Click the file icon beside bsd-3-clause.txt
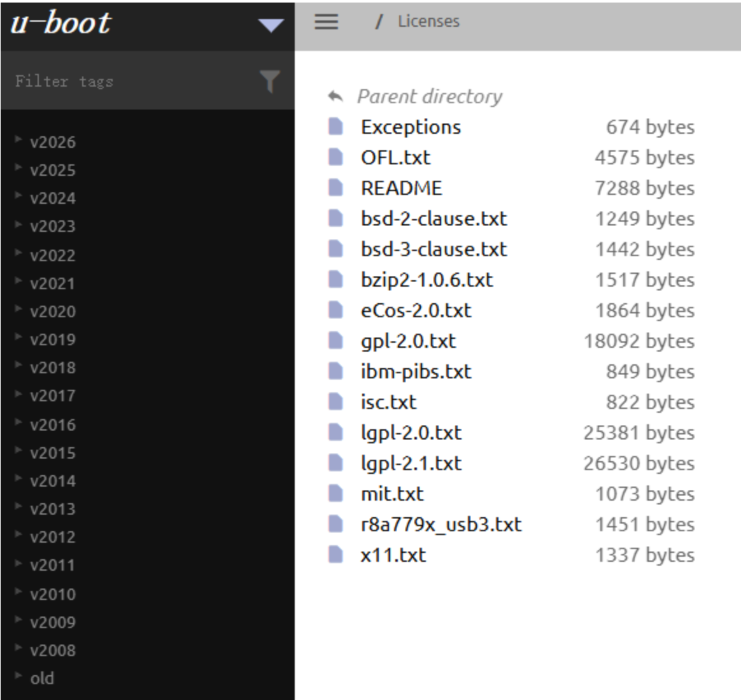 pos(335,249)
